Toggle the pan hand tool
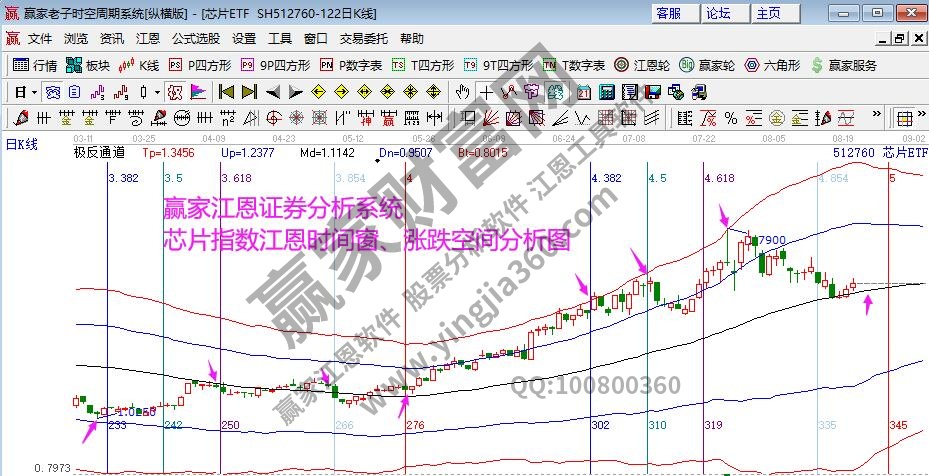Viewport: 929px width, 476px height. point(462,92)
